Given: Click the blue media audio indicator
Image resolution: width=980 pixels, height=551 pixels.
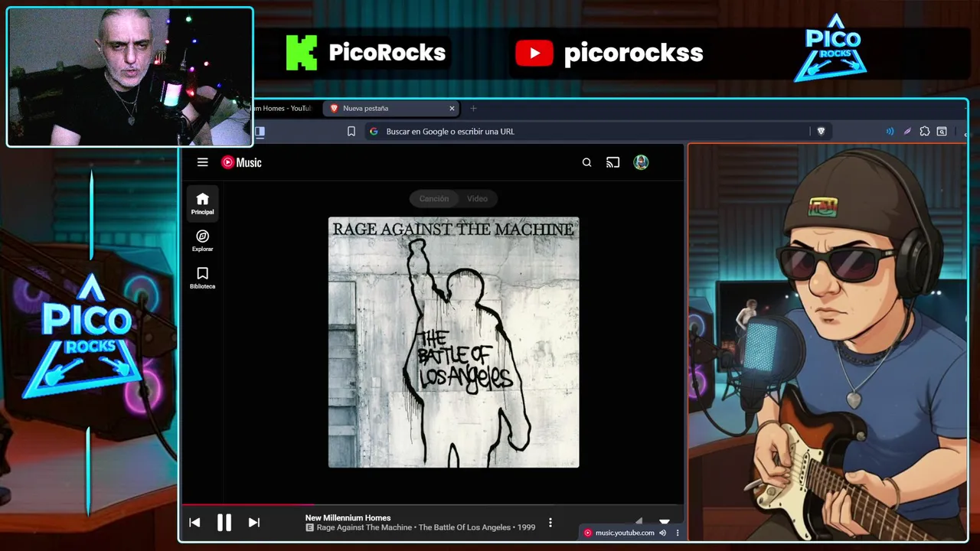Looking at the screenshot, I should 890,132.
